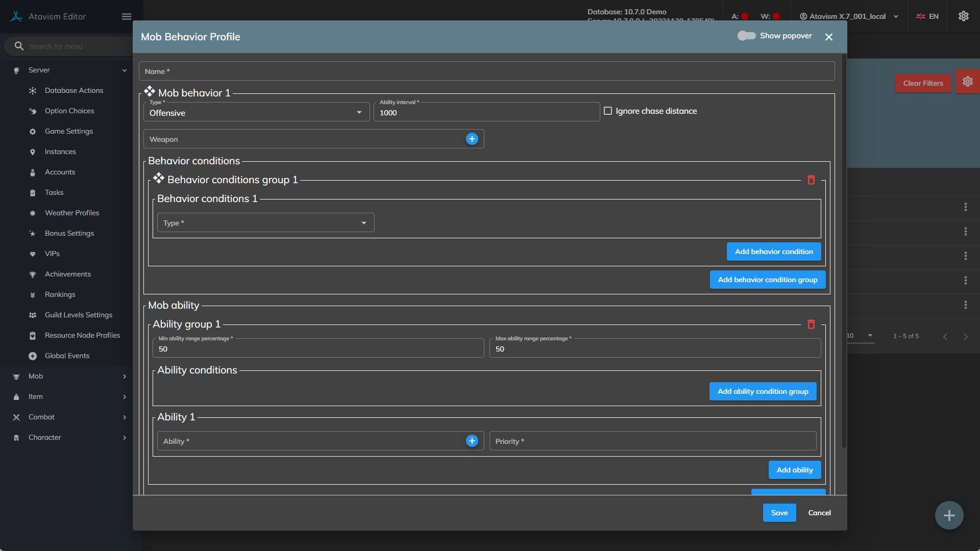Click the Mob behavior 1 drag handle icon

point(149,91)
